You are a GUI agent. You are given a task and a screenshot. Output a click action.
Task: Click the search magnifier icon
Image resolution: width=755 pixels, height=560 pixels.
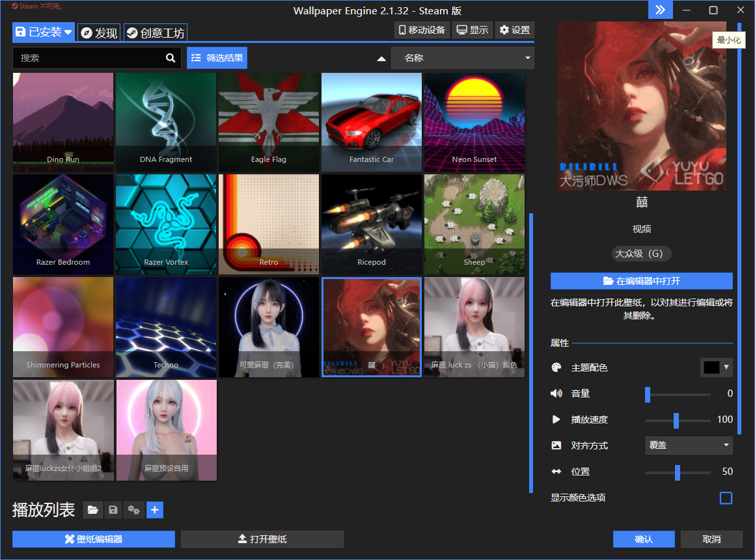(171, 58)
